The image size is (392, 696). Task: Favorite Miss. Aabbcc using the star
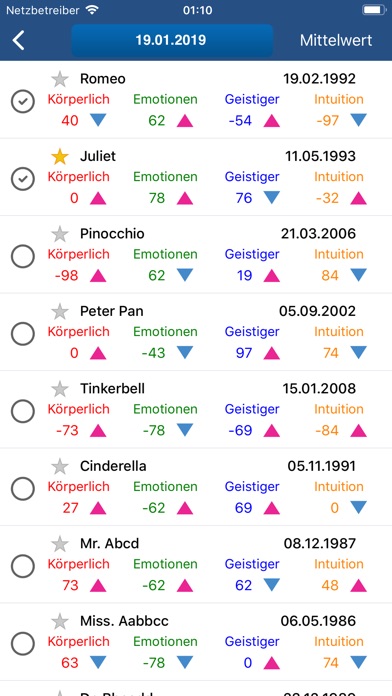click(x=59, y=621)
